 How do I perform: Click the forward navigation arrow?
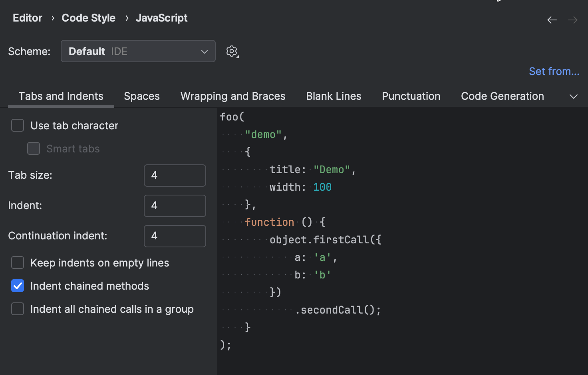point(573,20)
